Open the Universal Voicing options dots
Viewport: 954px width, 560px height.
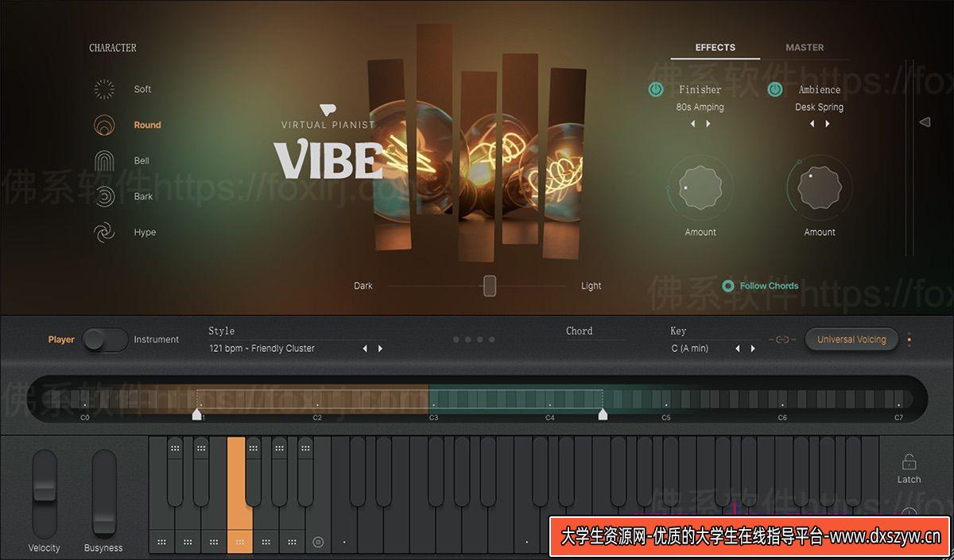coord(909,340)
